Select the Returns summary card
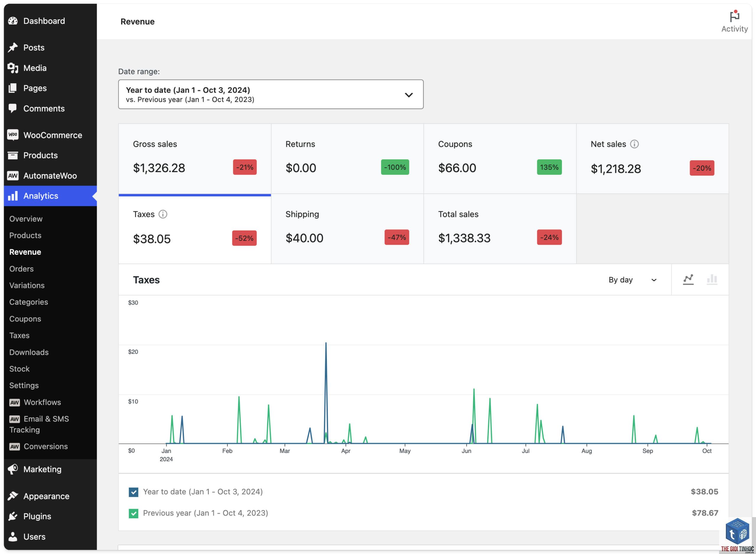The image size is (756, 554). (347, 158)
